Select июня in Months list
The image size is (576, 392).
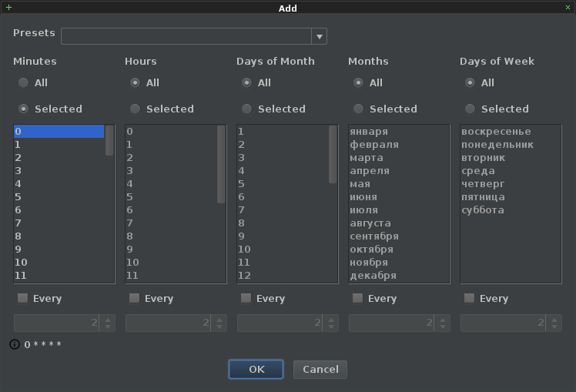tap(400, 197)
